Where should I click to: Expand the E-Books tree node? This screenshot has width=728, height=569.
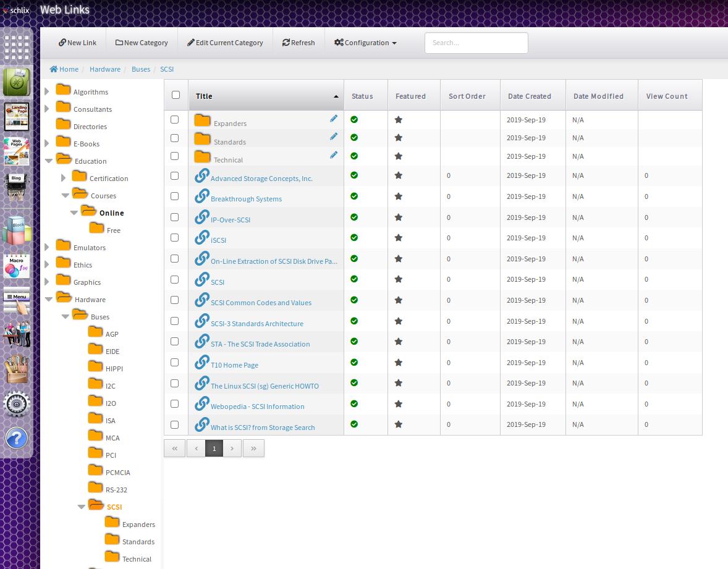coord(47,143)
